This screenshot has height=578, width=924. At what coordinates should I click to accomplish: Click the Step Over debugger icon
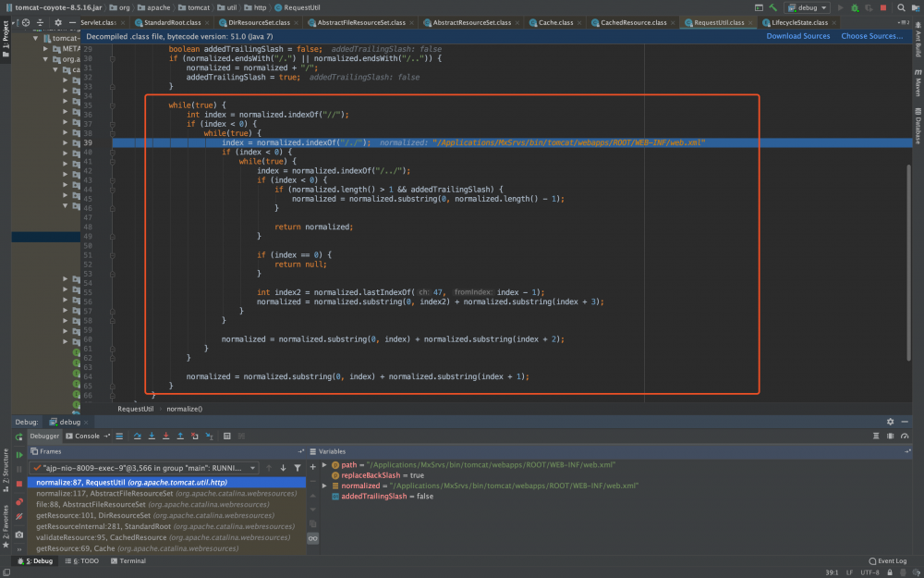137,436
